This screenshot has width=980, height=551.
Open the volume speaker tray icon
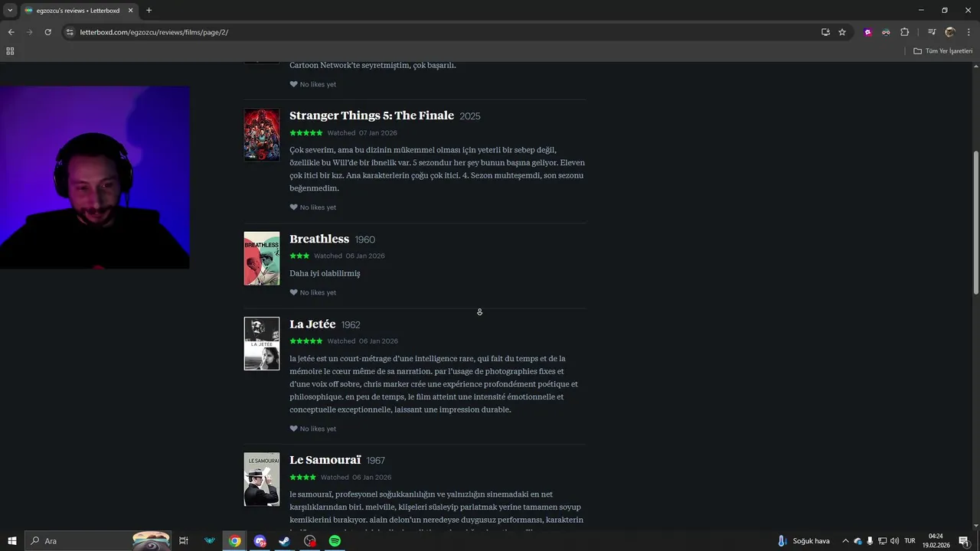[894, 541]
